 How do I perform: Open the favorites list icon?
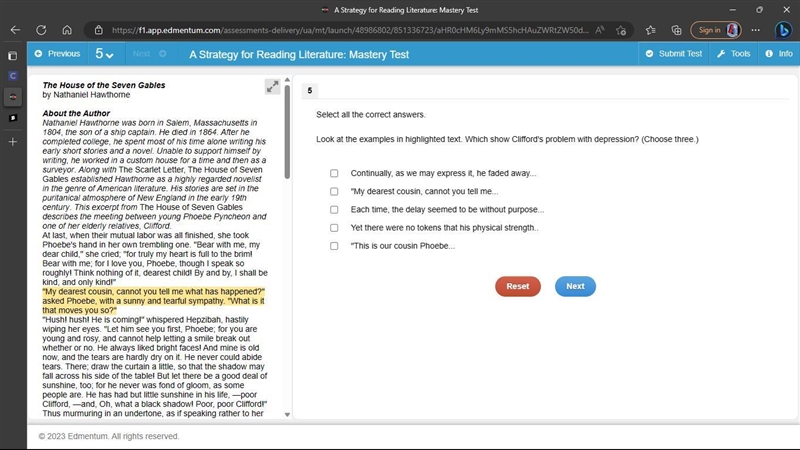click(x=651, y=30)
